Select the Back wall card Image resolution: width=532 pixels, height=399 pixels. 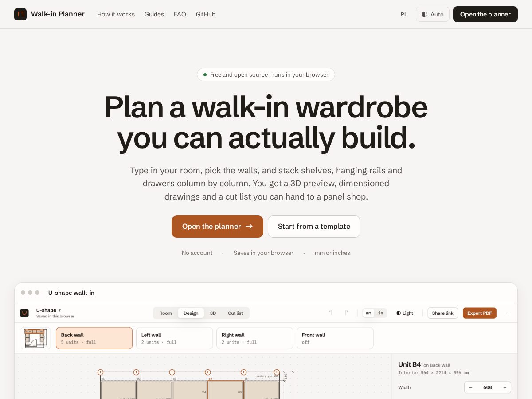click(x=94, y=338)
